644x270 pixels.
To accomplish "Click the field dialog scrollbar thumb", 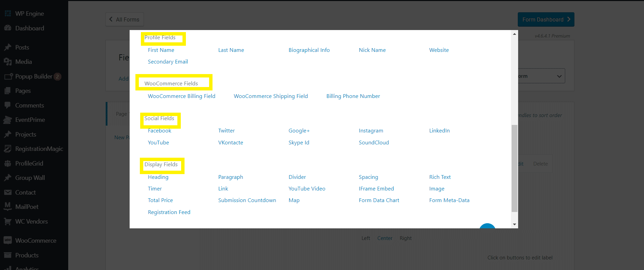I will [514, 168].
